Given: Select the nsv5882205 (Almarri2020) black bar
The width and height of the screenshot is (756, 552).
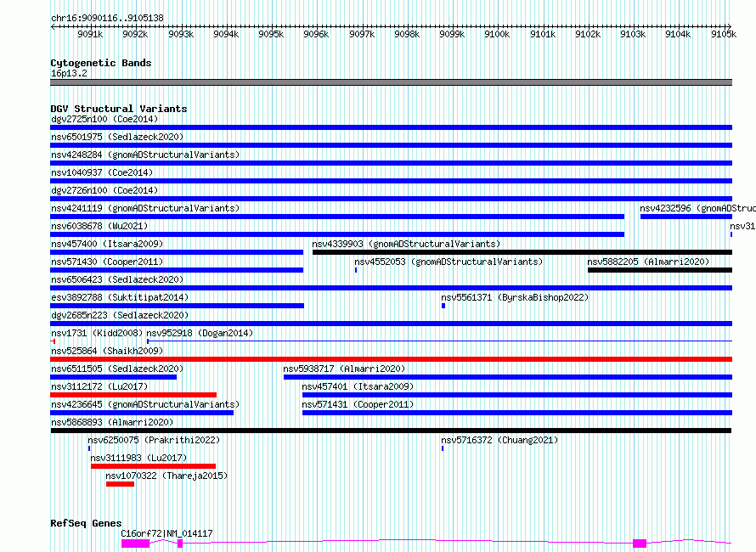Looking at the screenshot, I should (660, 270).
